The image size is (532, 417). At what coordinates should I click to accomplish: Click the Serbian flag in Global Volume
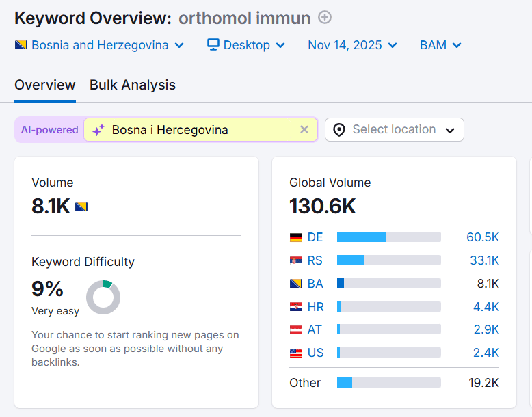click(296, 260)
